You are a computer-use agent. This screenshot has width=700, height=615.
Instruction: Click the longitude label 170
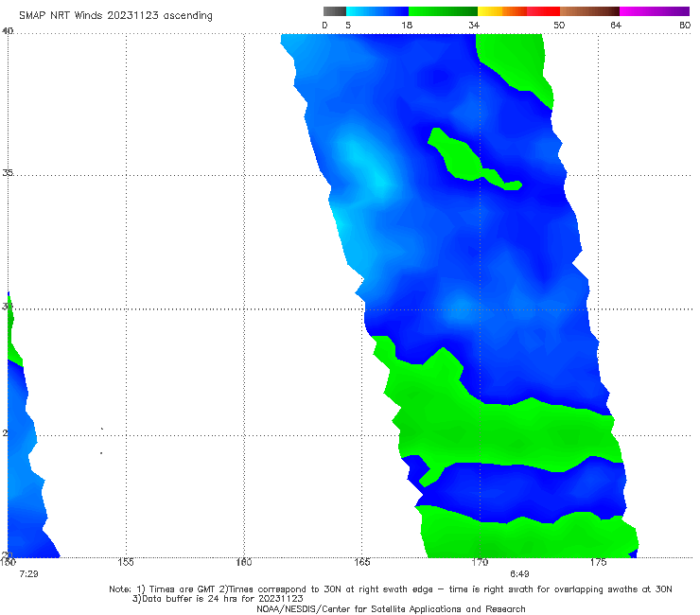480,562
